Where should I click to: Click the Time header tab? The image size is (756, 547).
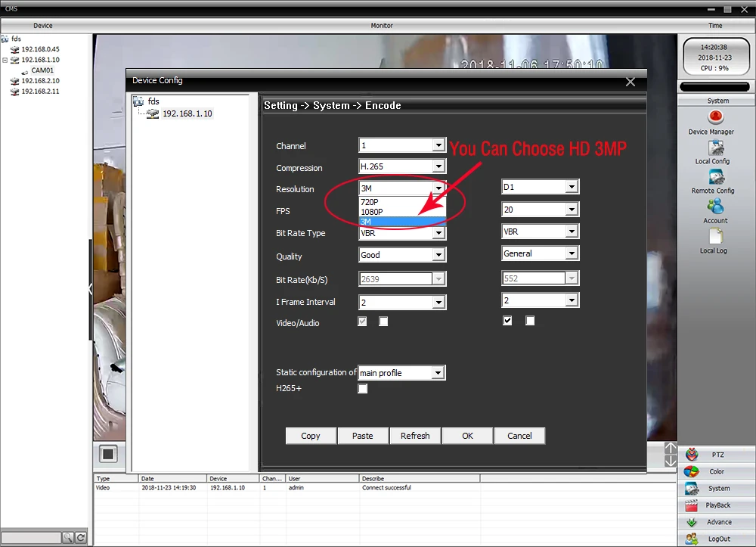click(x=715, y=26)
